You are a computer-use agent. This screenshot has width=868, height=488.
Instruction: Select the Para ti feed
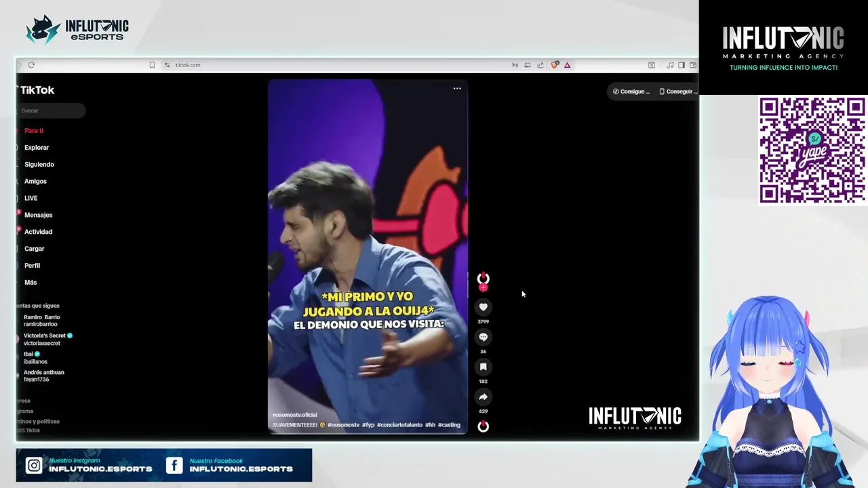pyautogui.click(x=34, y=130)
